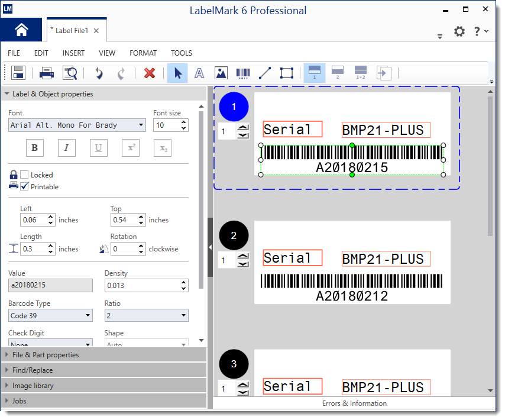Open Print Preview with magnifier icon
505x420 pixels.
(70, 73)
